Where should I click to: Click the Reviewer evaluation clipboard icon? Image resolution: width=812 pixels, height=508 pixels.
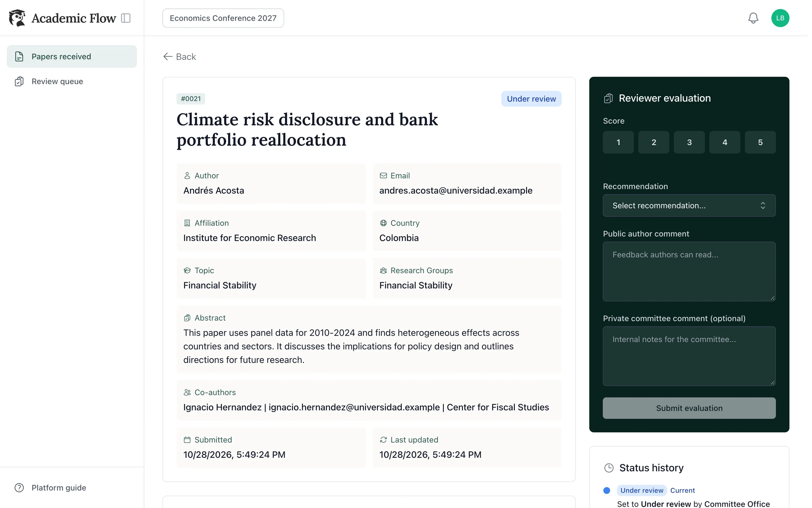click(608, 98)
